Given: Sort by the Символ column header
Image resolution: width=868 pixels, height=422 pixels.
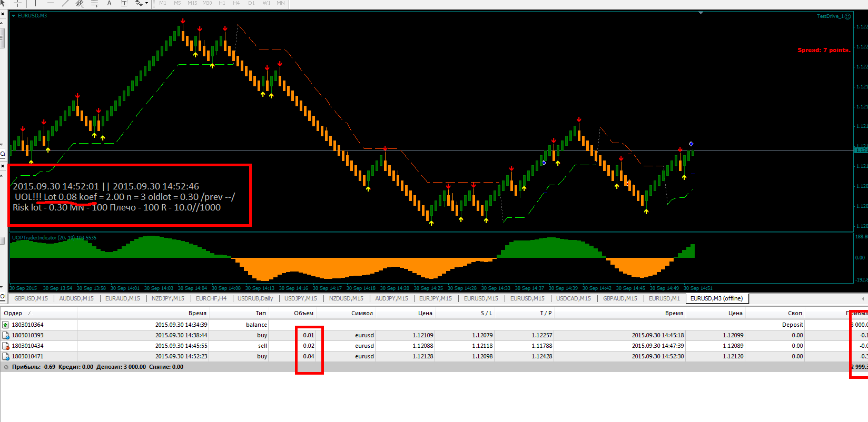Looking at the screenshot, I should coord(346,313).
